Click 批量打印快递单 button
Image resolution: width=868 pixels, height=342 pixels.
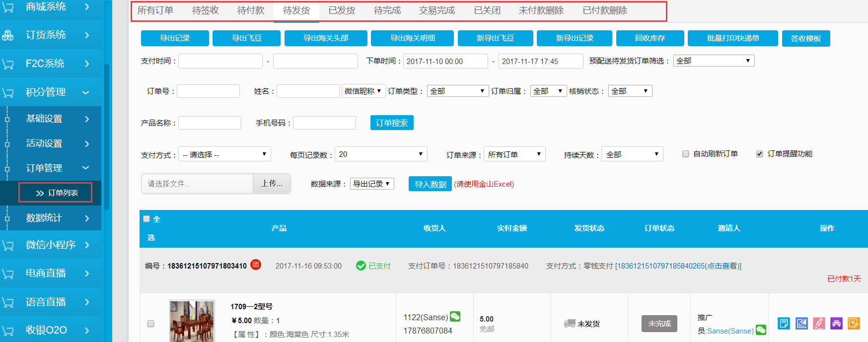(x=733, y=38)
